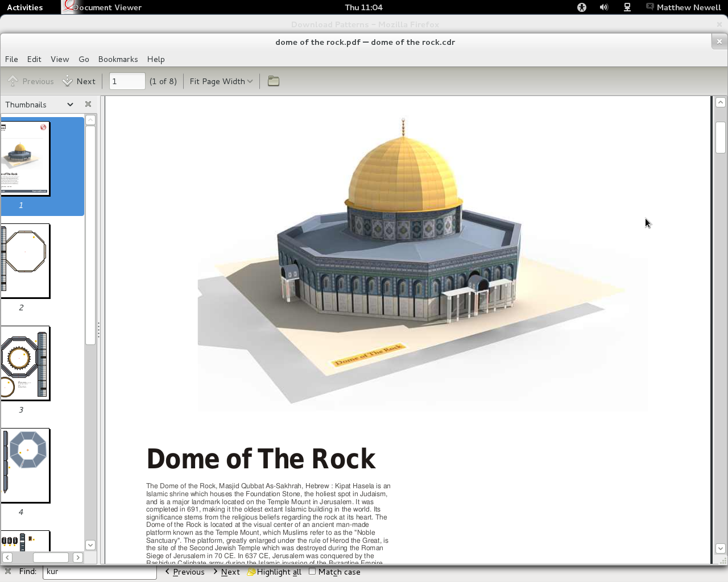The width and height of the screenshot is (728, 582).
Task: Click the document's vertical scrollbar handle
Action: 720,137
